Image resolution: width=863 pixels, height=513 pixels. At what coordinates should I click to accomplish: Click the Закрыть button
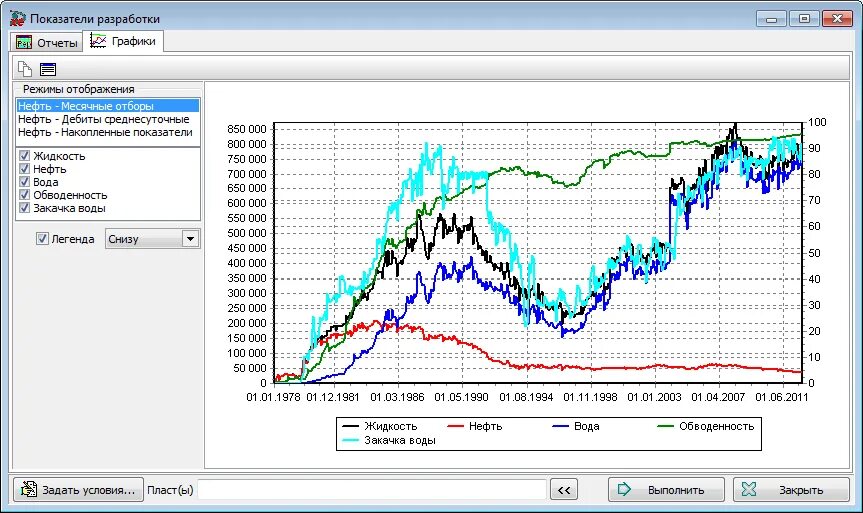791,489
